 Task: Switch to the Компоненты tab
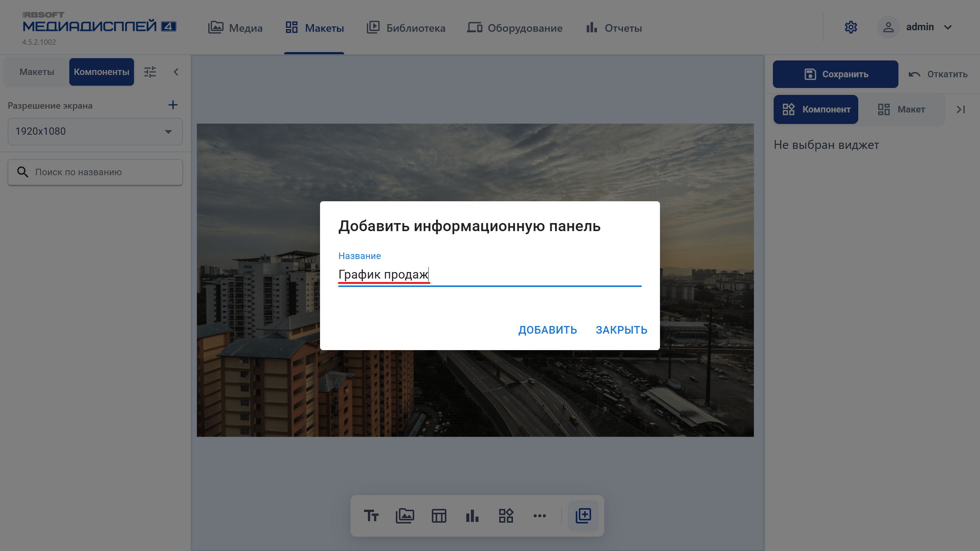[101, 72]
